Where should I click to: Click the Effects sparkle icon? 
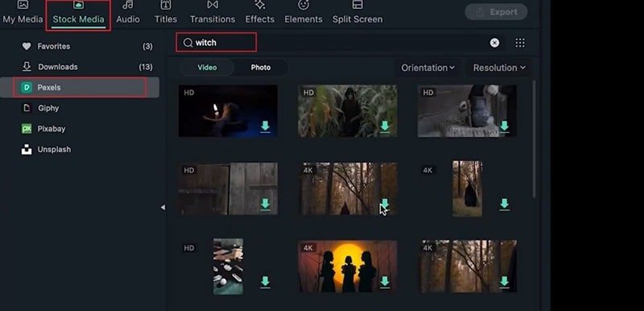259,5
